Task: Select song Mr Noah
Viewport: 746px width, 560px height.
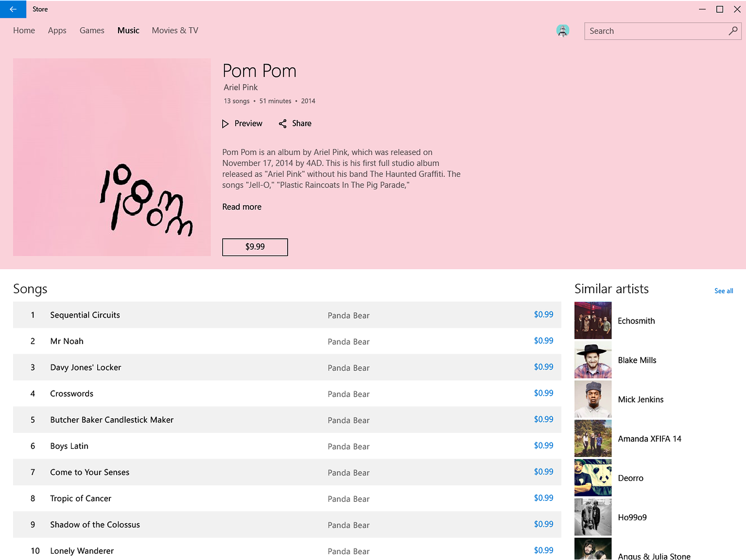Action: point(287,341)
